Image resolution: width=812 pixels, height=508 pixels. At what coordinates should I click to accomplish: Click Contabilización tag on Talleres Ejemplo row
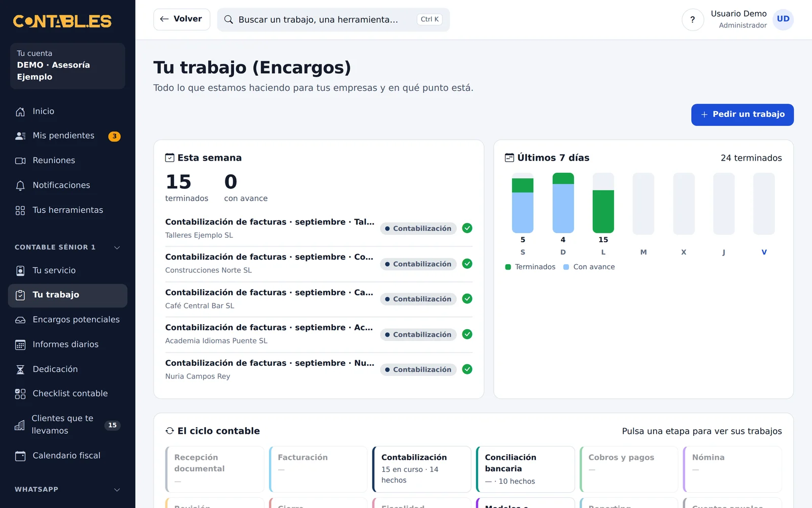tap(418, 229)
